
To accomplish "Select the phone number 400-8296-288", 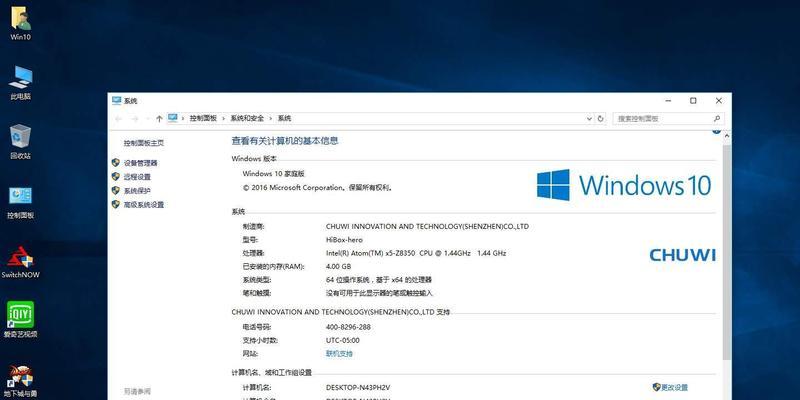I will [x=348, y=327].
